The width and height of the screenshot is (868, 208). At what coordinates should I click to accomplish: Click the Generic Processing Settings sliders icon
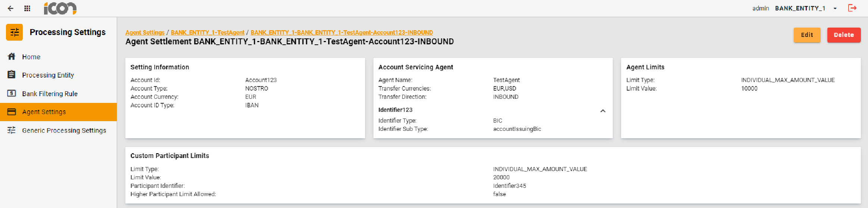point(12,130)
